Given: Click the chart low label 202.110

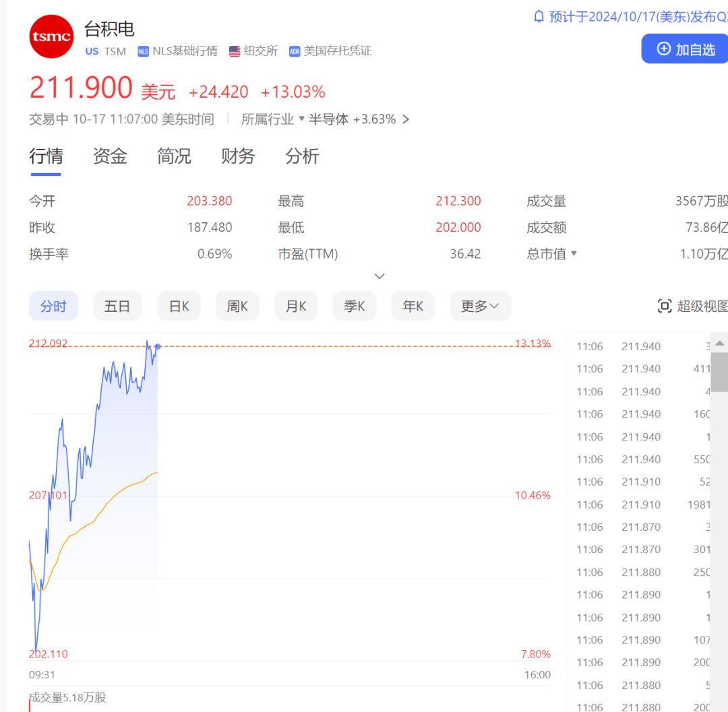Looking at the screenshot, I should coord(49,654).
